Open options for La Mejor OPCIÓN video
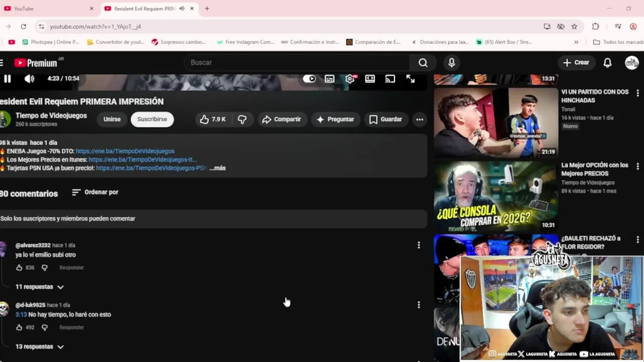 pyautogui.click(x=637, y=166)
